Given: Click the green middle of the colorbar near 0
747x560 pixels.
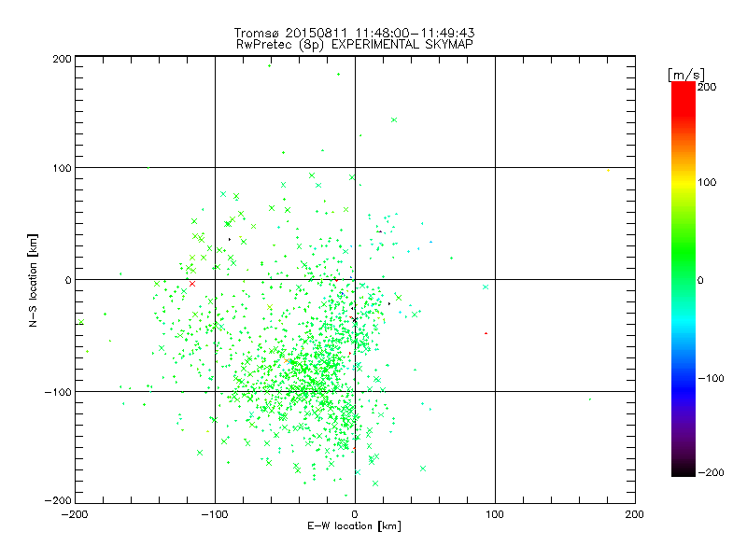Looking at the screenshot, I should pyautogui.click(x=684, y=280).
